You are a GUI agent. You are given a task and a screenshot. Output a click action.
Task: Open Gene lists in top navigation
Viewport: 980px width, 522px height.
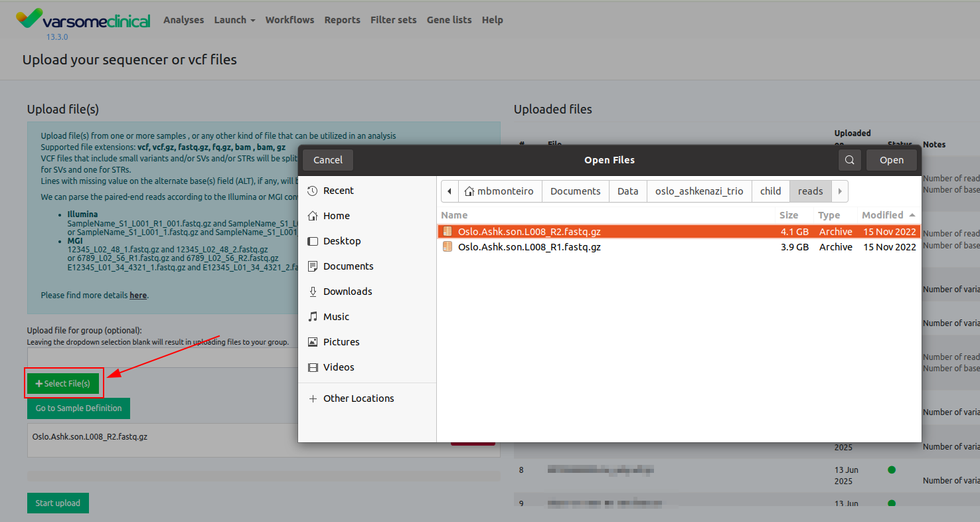449,20
